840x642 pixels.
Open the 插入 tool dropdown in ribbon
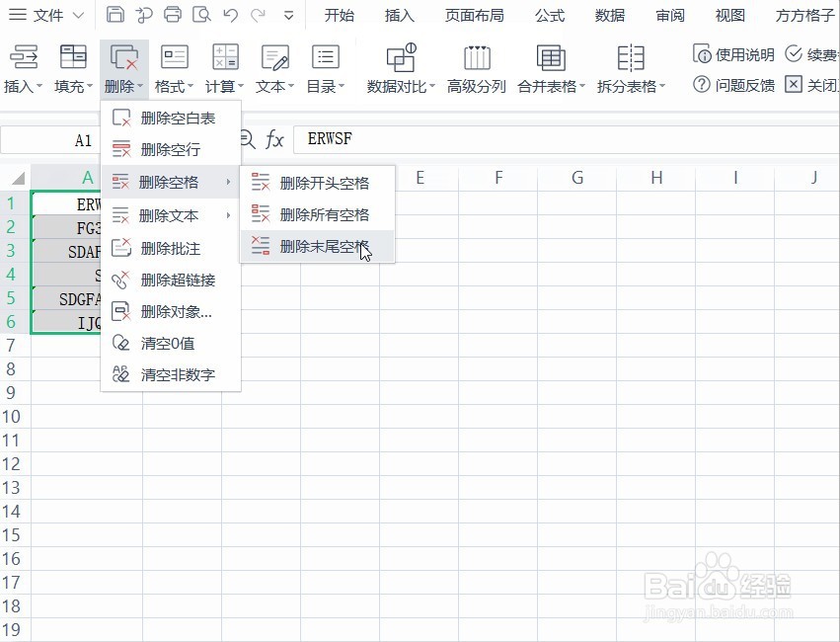pos(23,69)
